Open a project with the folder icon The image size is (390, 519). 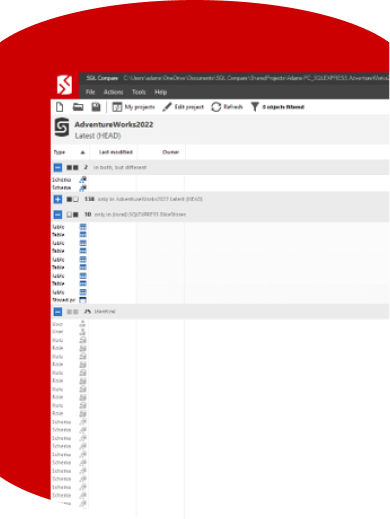pyautogui.click(x=78, y=107)
